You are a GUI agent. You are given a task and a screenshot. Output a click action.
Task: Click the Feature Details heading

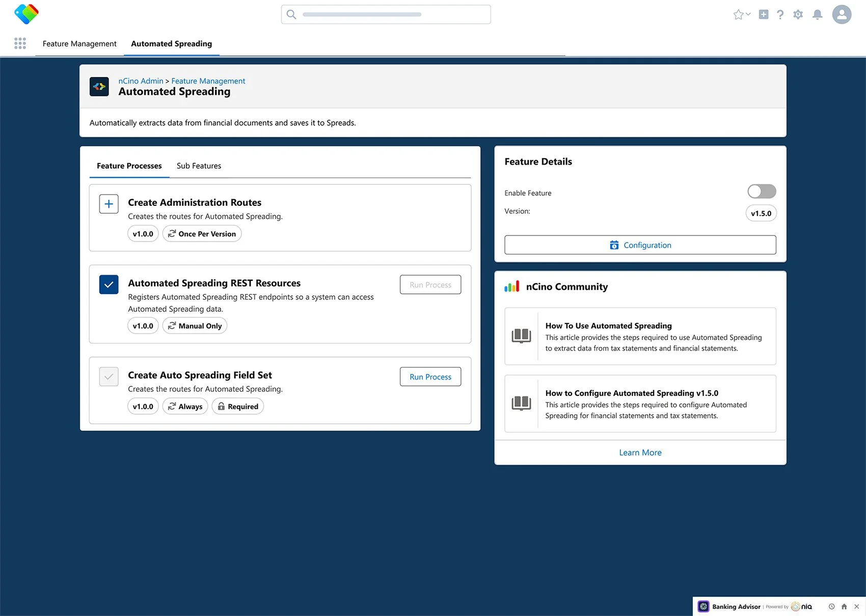tap(538, 162)
